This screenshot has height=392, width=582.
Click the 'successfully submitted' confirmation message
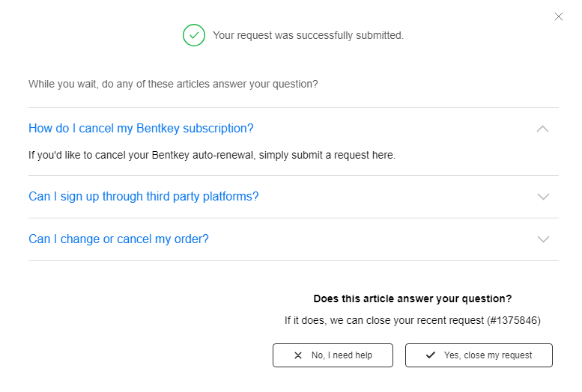tap(308, 35)
